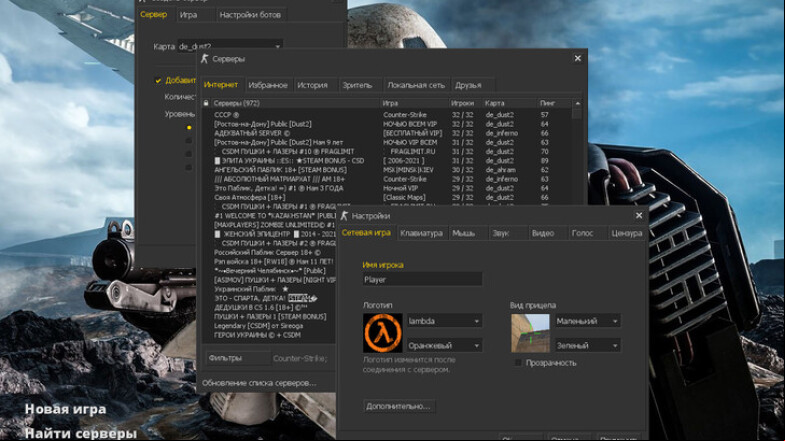Screen dimensions: 785x441
Task: Sort by the Игра column header
Action: 415,103
